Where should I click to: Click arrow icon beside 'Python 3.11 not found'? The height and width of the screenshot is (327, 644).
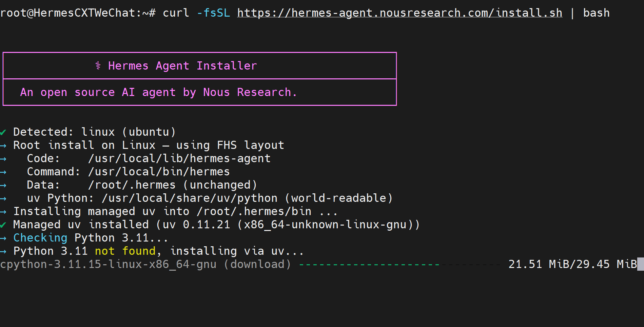coord(3,251)
